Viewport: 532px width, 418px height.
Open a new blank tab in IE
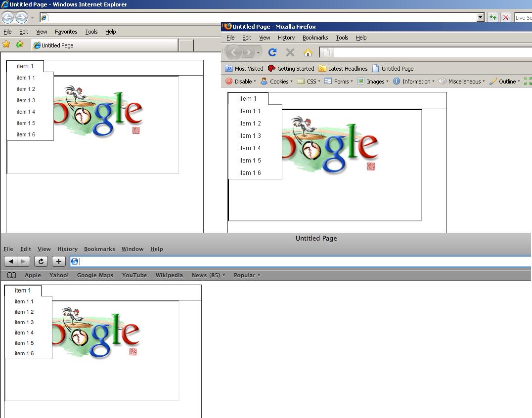tap(186, 46)
